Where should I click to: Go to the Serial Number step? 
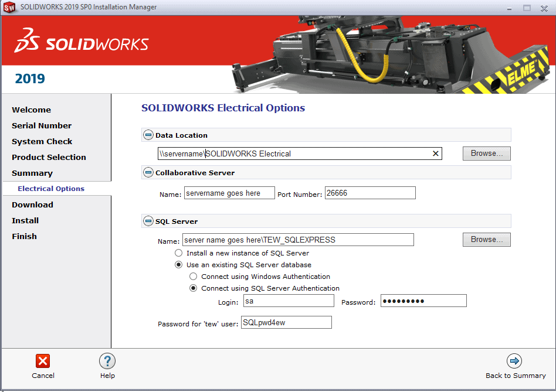click(x=42, y=126)
